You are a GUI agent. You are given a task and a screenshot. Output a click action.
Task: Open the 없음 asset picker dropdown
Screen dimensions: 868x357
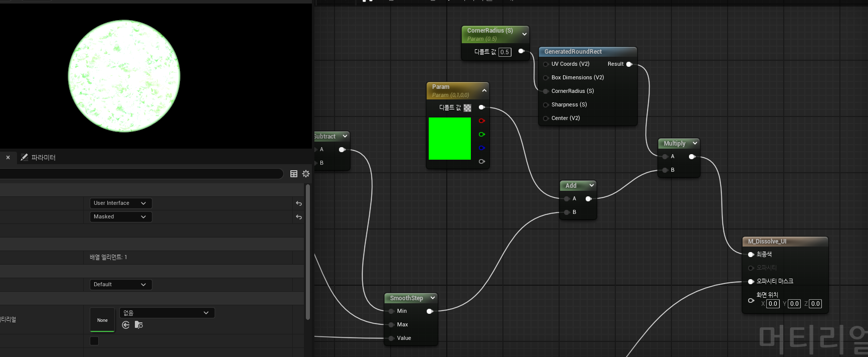tap(167, 313)
